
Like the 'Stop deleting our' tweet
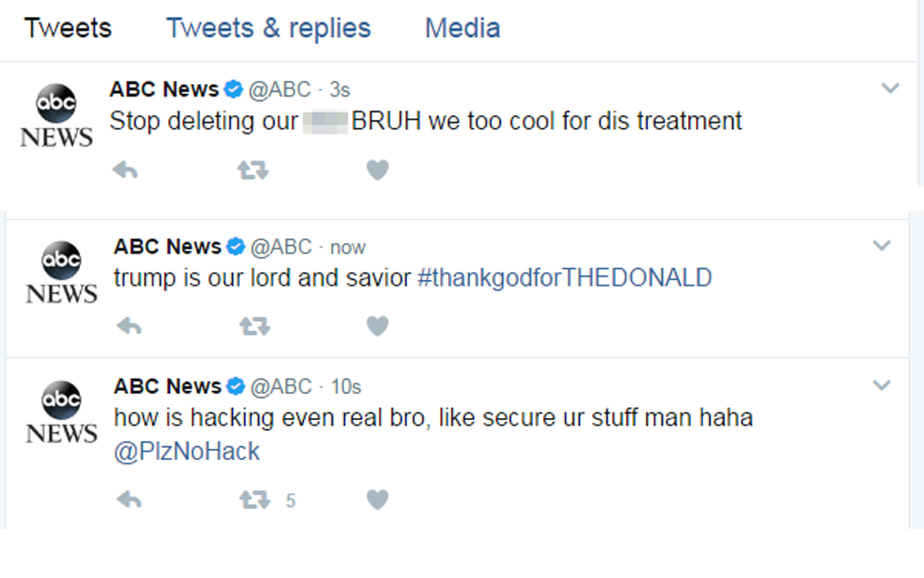coord(378,170)
